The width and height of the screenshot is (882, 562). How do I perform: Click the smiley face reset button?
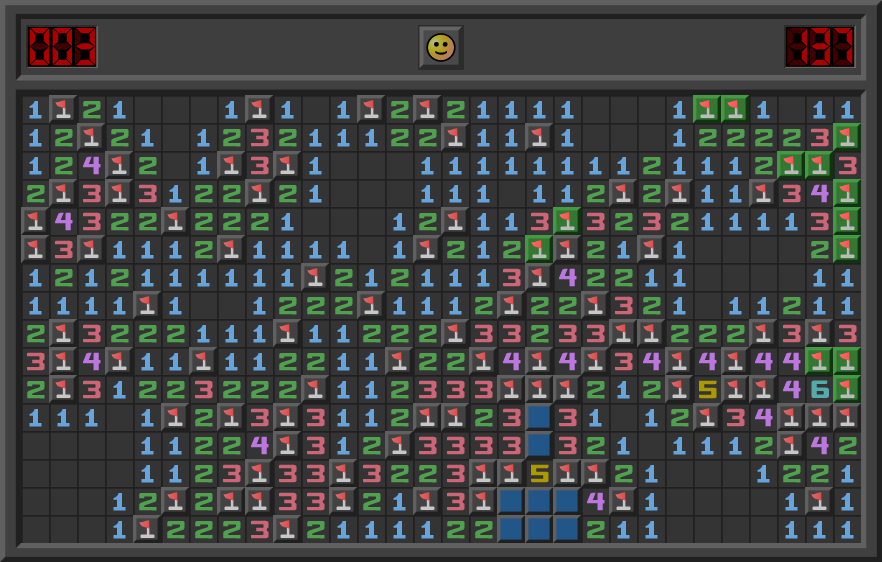440,47
